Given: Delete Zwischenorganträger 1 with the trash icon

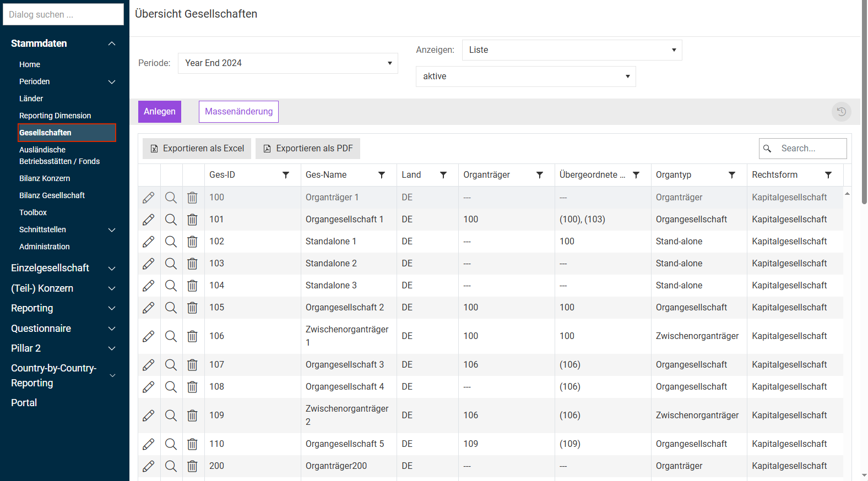Looking at the screenshot, I should [192, 336].
